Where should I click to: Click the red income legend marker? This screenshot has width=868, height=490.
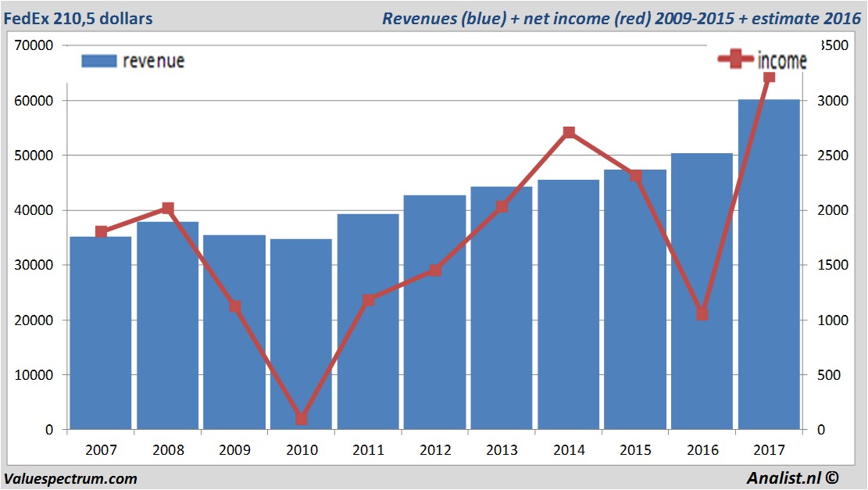[x=735, y=59]
